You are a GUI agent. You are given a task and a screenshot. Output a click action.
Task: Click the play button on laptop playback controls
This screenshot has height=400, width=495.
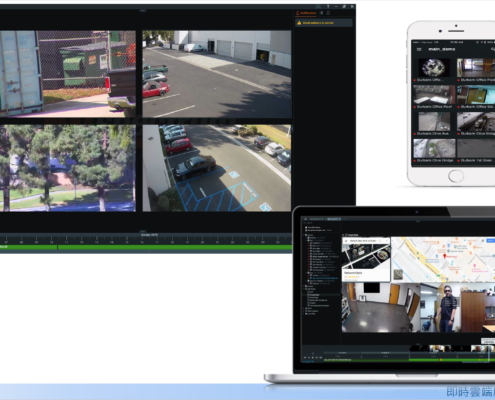312,357
